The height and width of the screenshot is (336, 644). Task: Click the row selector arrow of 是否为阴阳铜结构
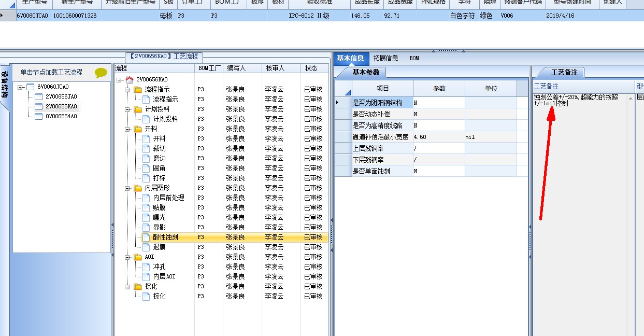tap(342, 103)
